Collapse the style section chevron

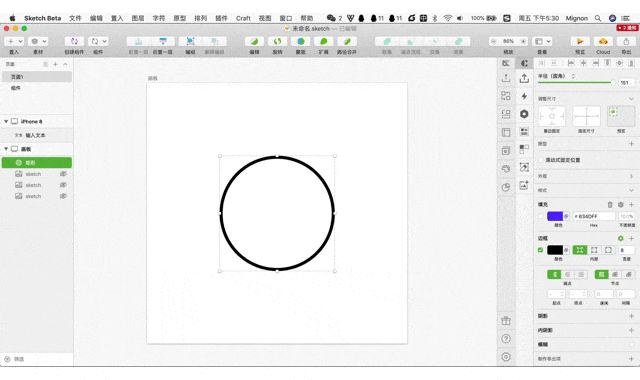(x=631, y=190)
